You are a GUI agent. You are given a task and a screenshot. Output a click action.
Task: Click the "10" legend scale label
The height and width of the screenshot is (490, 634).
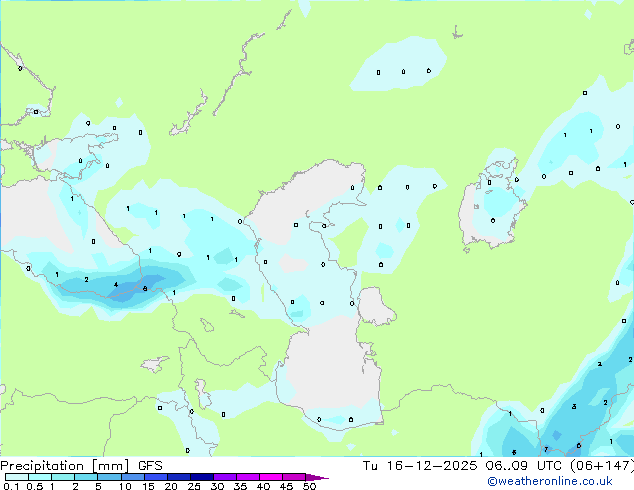tap(125, 486)
